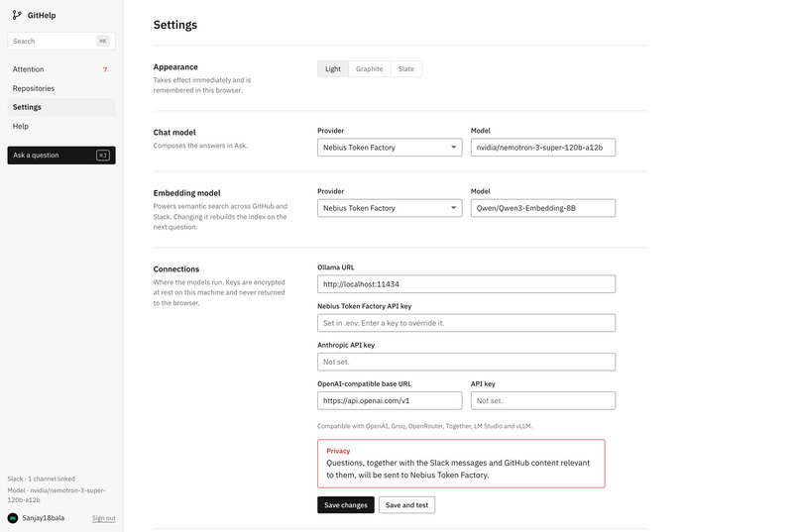Open Help in the sidebar
The image size is (799, 532).
point(61,126)
